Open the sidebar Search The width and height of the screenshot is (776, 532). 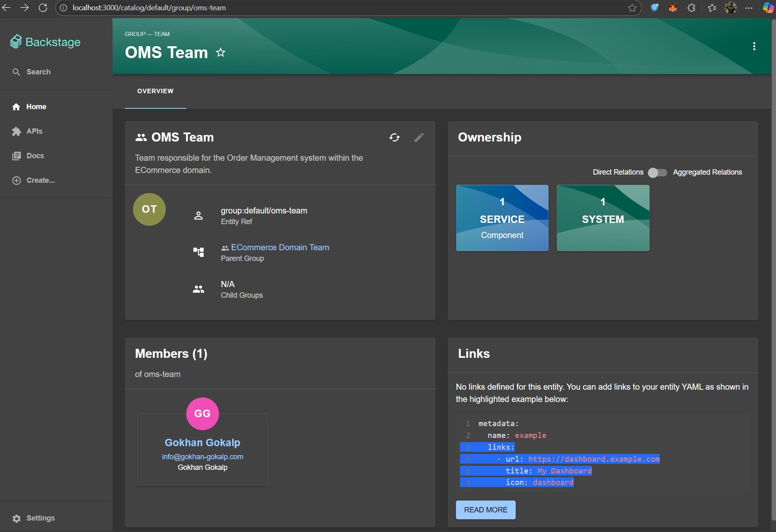click(x=32, y=72)
